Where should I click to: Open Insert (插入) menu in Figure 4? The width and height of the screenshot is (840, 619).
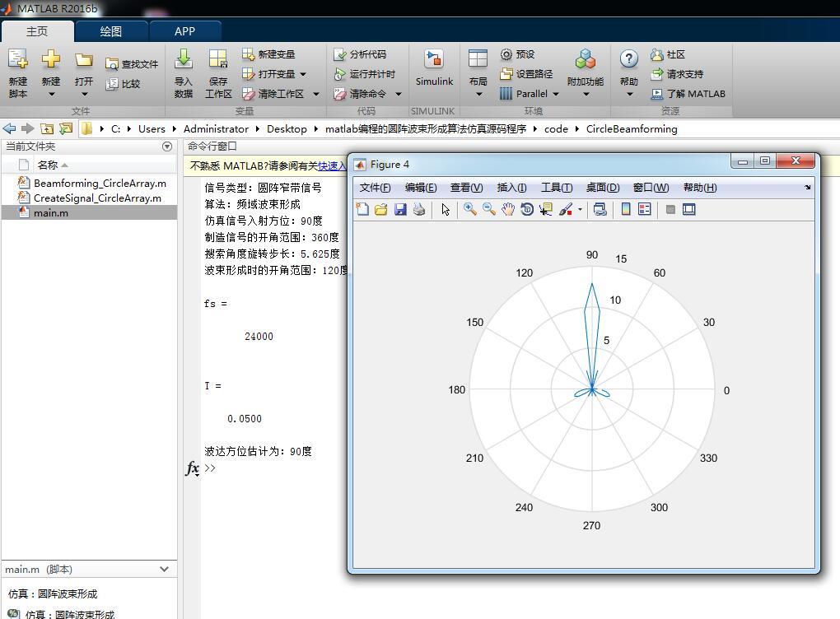click(x=511, y=188)
